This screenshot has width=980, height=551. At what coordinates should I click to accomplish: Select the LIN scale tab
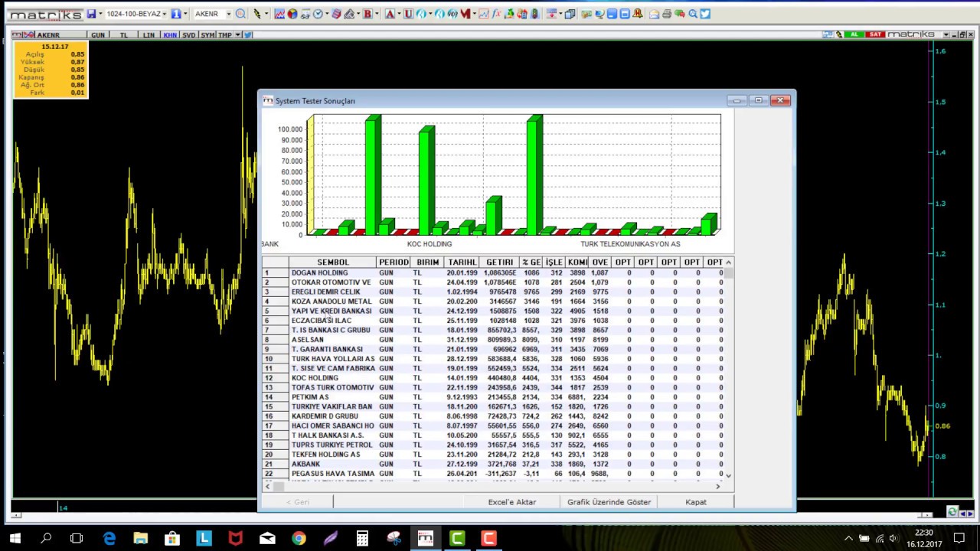pos(149,35)
